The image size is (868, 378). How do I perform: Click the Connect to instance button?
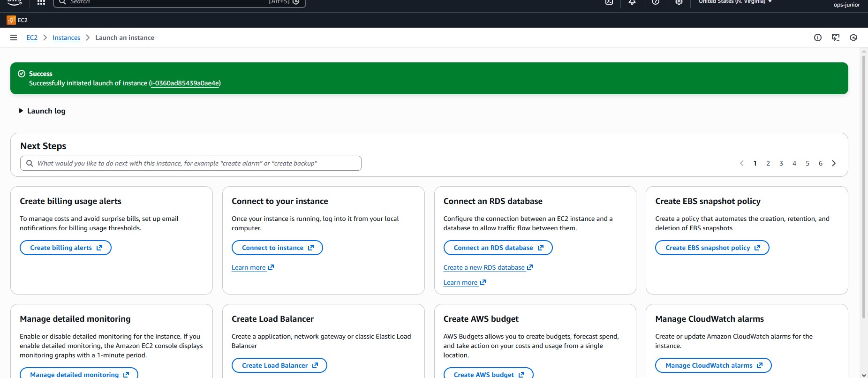pos(277,248)
